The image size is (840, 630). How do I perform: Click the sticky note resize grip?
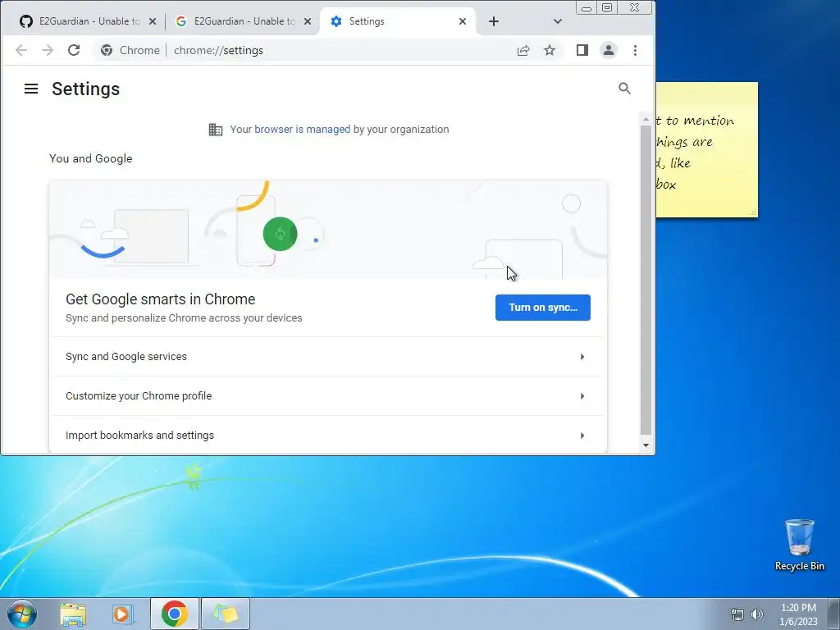pyautogui.click(x=753, y=212)
